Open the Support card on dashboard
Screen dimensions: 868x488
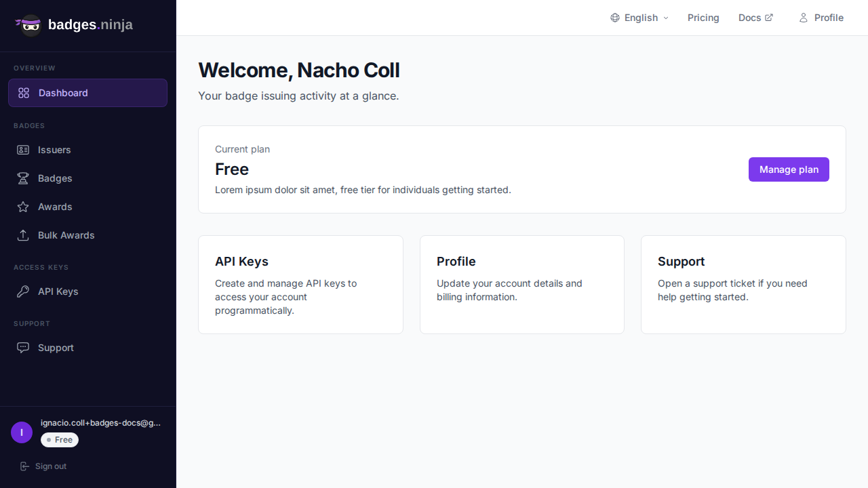743,285
